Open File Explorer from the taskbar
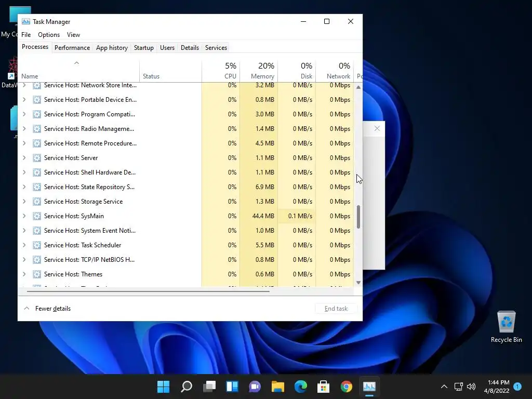 point(278,387)
